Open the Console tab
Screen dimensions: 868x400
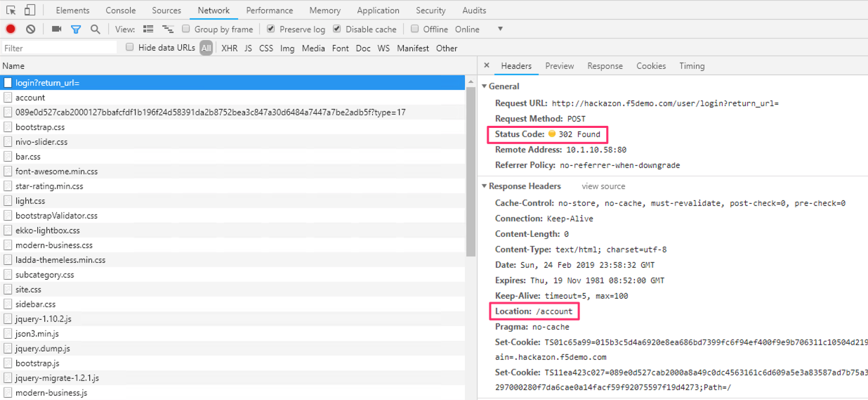(x=121, y=11)
